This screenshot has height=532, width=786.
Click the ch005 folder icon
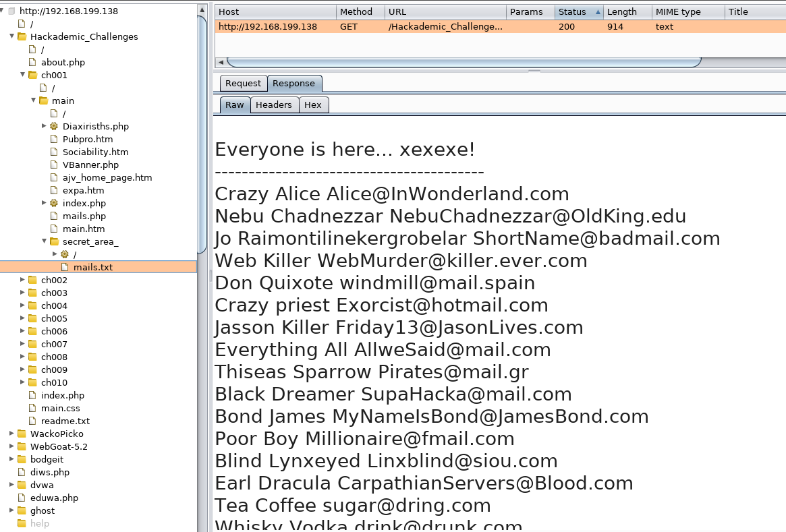32,318
